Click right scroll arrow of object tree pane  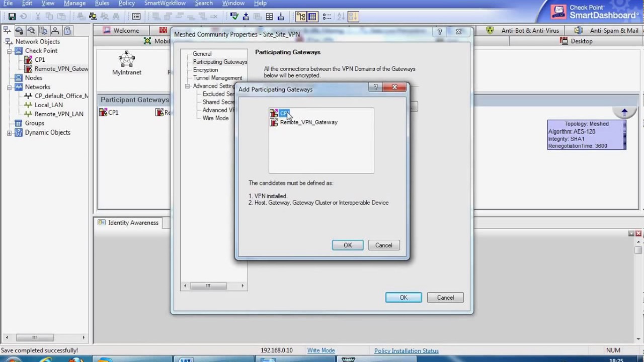pos(84,337)
